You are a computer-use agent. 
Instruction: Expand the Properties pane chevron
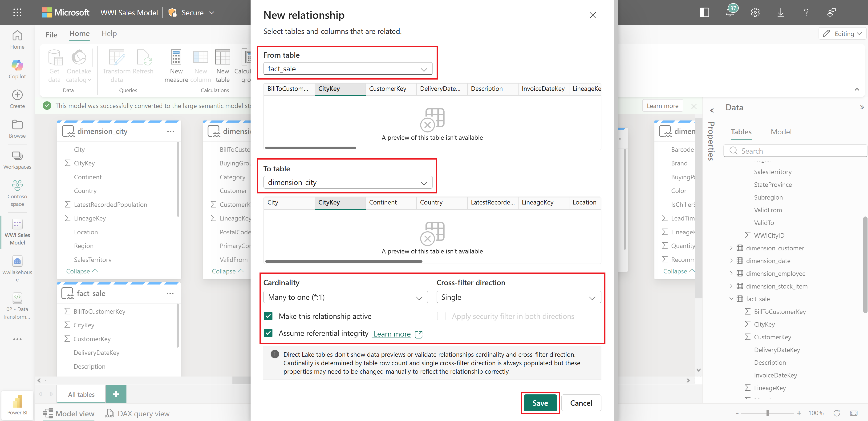(712, 110)
